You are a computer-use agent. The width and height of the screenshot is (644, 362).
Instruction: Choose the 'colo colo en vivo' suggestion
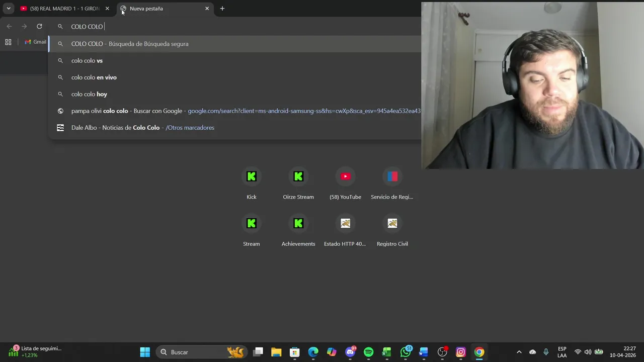(234, 77)
